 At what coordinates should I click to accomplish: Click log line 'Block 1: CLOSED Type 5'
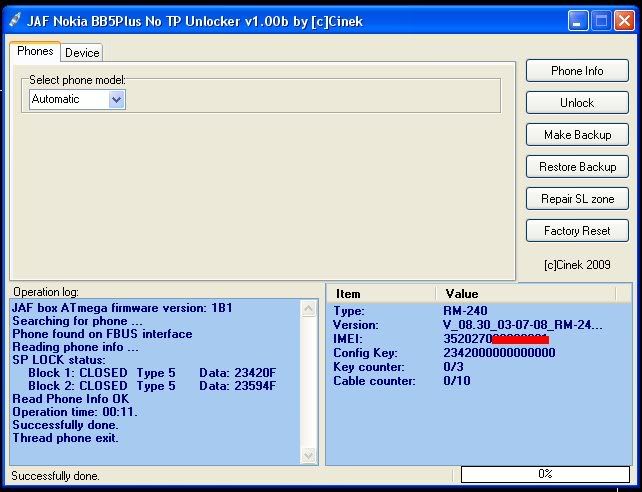152,373
